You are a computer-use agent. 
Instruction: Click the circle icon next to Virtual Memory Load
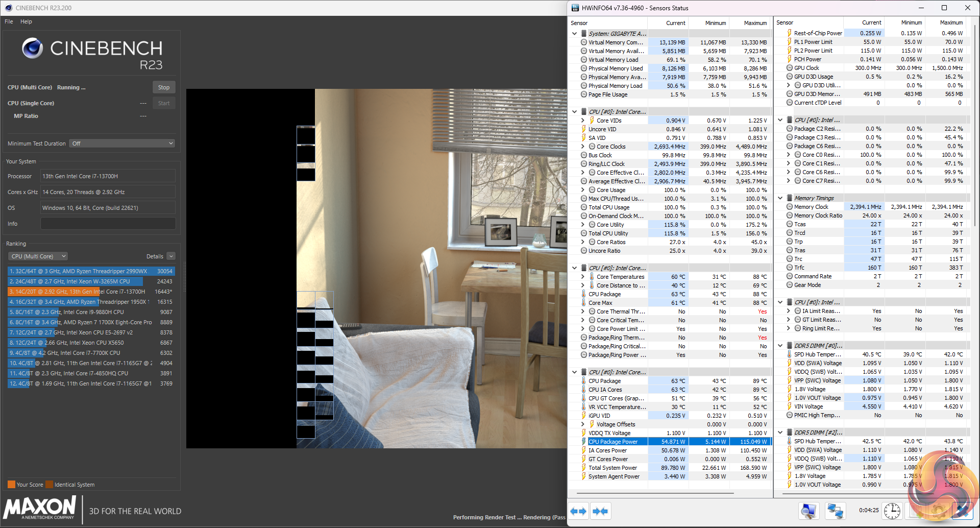(x=583, y=60)
